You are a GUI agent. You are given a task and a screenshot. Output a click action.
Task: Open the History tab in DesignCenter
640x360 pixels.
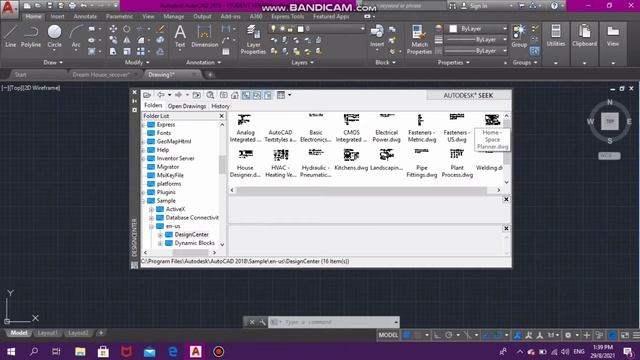[220, 106]
